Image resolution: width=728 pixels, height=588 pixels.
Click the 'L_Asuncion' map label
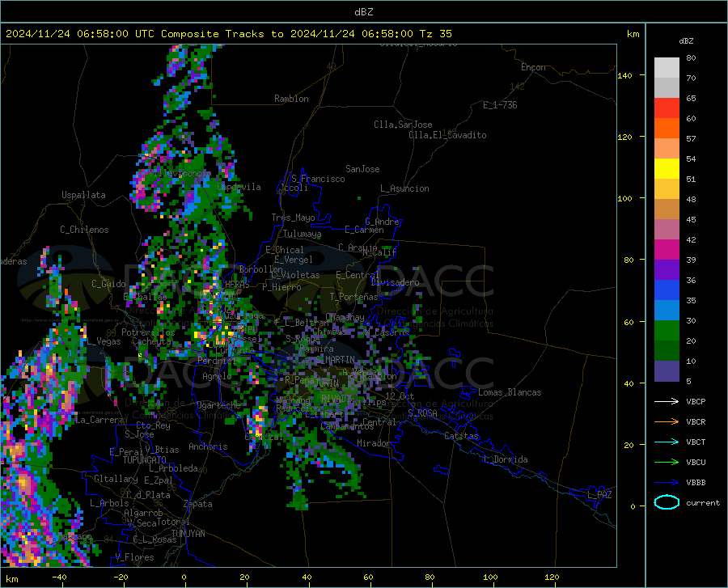pos(404,188)
